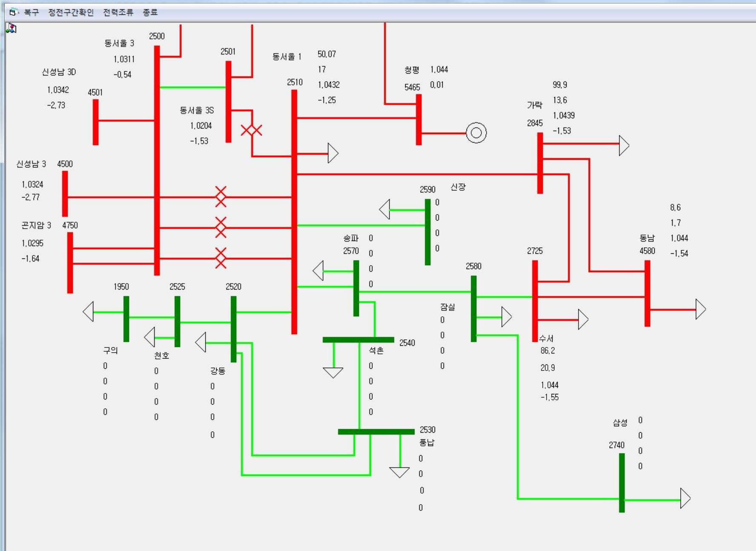Select the red bus bar 2510

coord(294,212)
